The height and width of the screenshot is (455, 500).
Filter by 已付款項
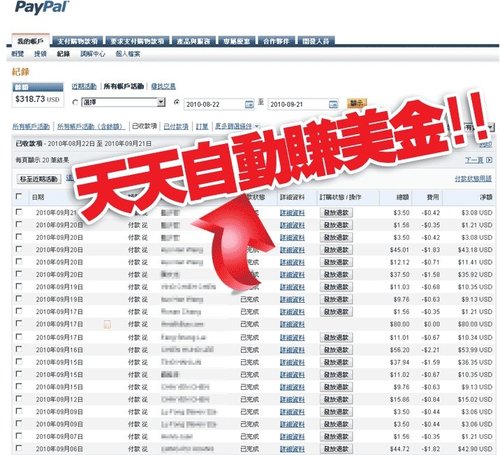(x=176, y=126)
